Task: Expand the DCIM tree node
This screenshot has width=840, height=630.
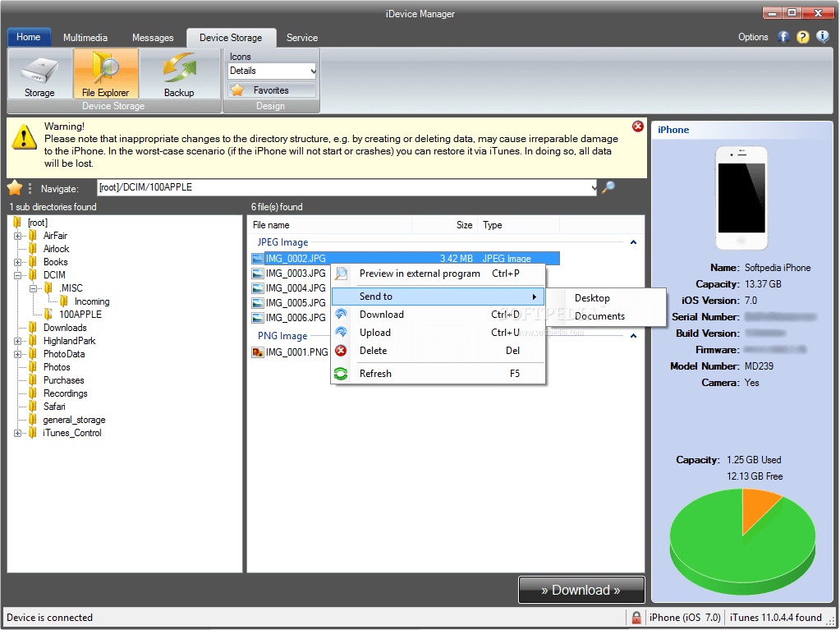Action: (18, 274)
